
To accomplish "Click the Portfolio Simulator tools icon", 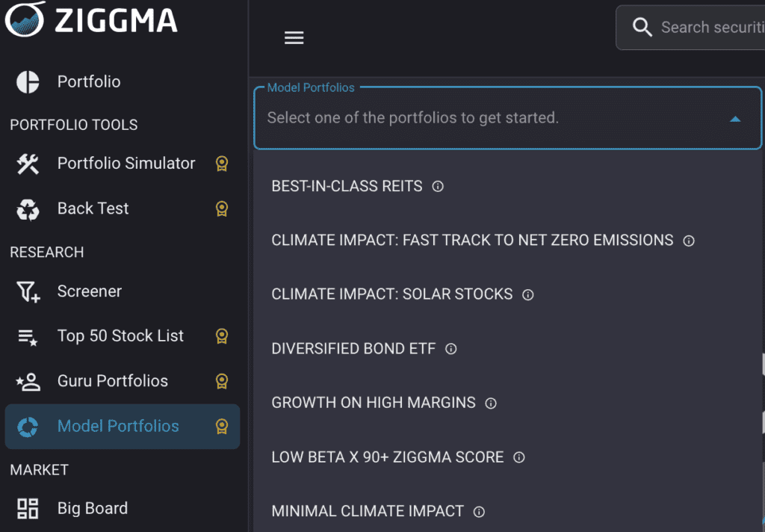I will click(x=28, y=164).
